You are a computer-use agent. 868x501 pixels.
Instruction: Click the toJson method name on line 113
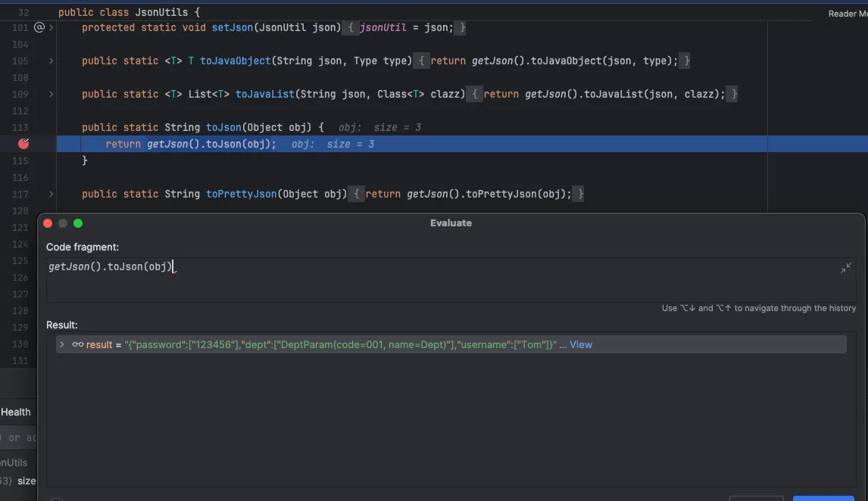(x=223, y=128)
